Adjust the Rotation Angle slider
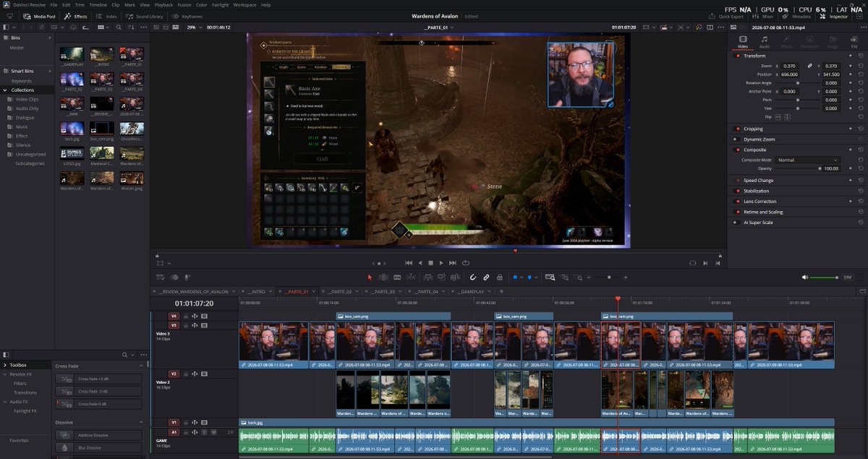868x459 pixels. tap(797, 82)
